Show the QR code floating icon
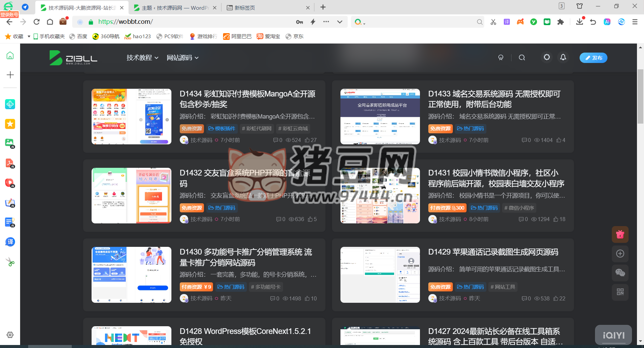 620,292
